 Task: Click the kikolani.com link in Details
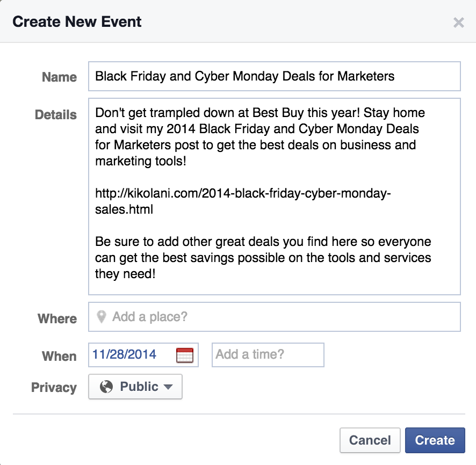(x=243, y=193)
